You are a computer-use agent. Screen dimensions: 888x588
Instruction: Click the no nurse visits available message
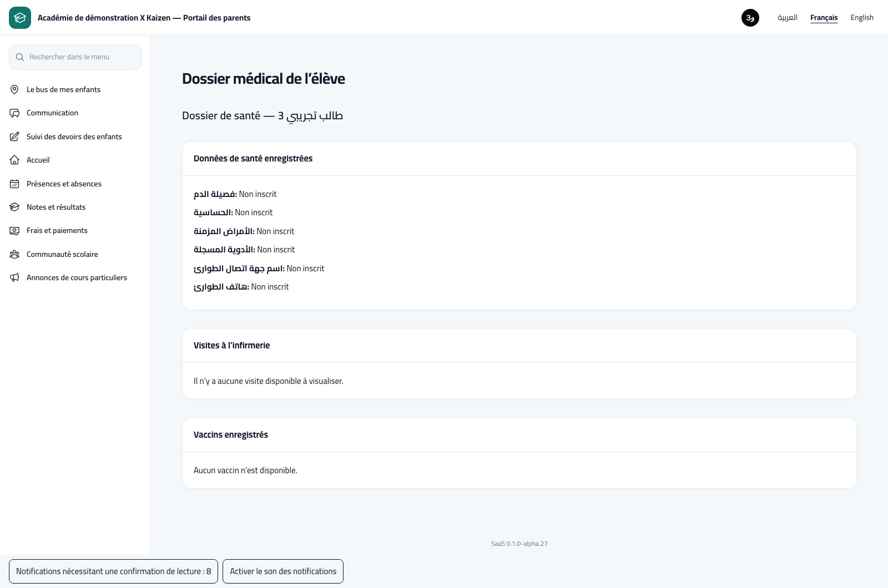tap(269, 381)
